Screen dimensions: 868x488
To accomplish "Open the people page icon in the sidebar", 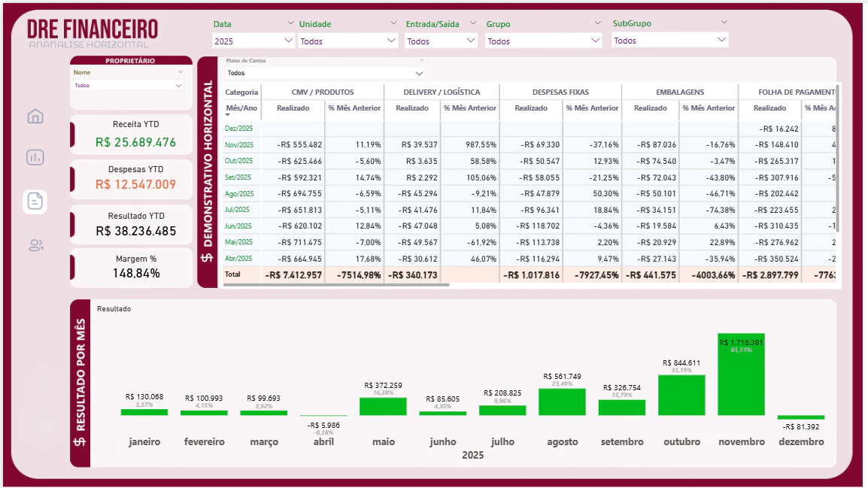I will point(36,245).
